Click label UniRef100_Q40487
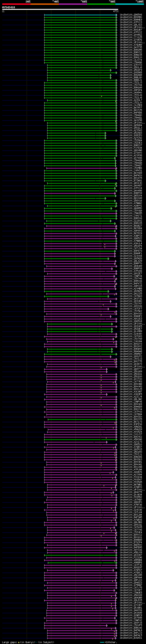The image size is (146, 644). 131,186
